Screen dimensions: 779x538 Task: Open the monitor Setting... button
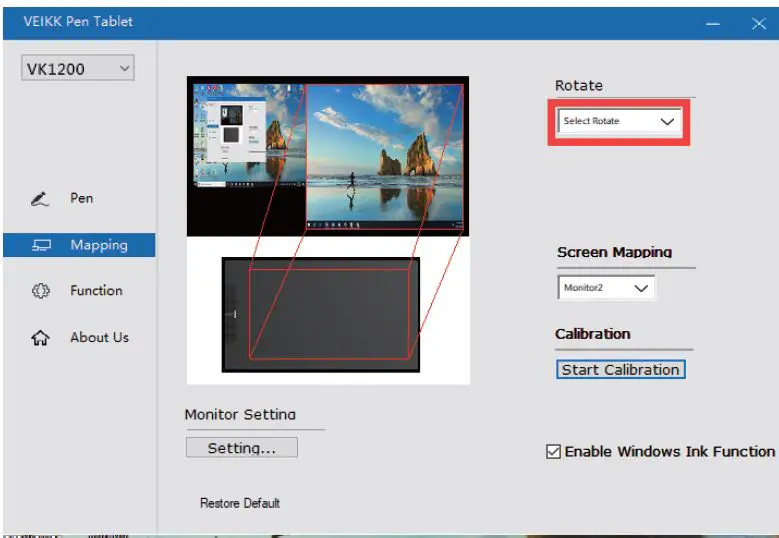click(242, 448)
